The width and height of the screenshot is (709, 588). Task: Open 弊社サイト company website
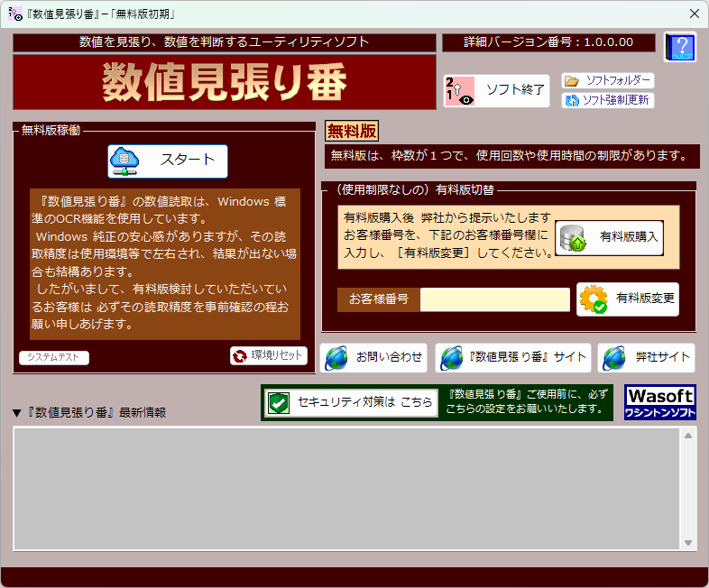coord(646,357)
